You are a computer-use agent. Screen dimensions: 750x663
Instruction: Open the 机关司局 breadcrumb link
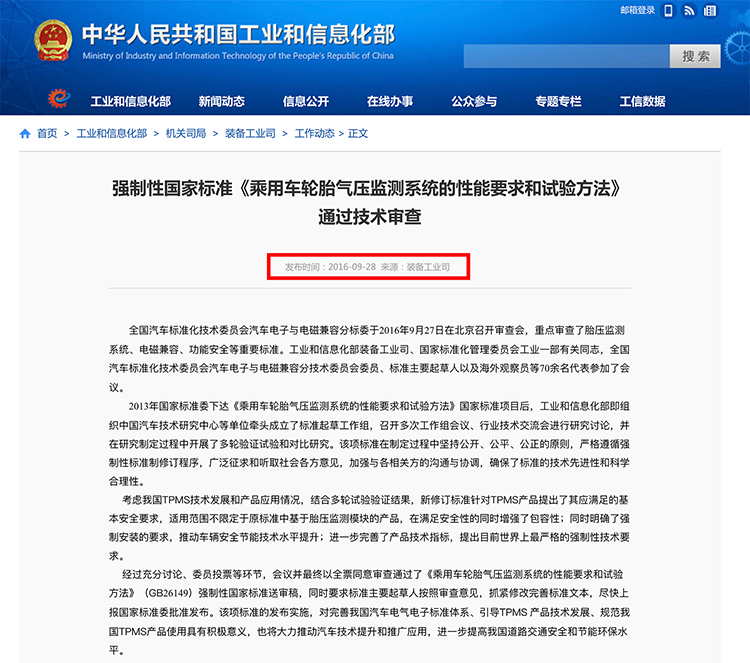[186, 133]
